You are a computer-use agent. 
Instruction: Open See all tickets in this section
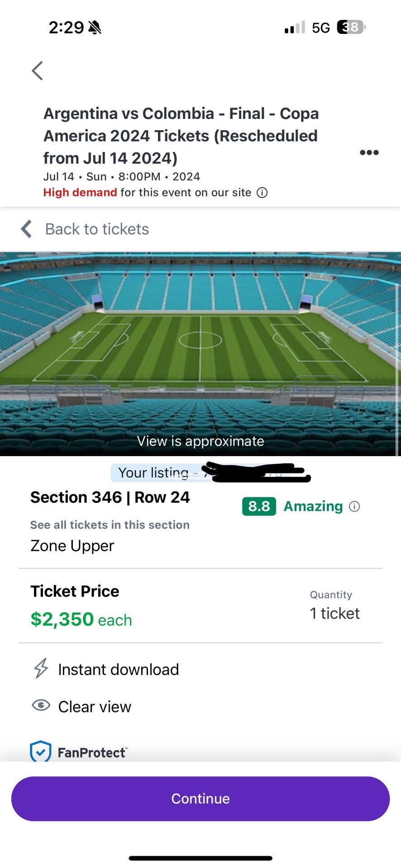pyautogui.click(x=110, y=525)
